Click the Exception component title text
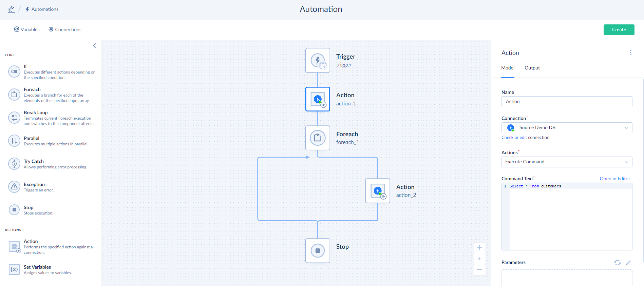The width and height of the screenshot is (644, 286). click(x=34, y=184)
